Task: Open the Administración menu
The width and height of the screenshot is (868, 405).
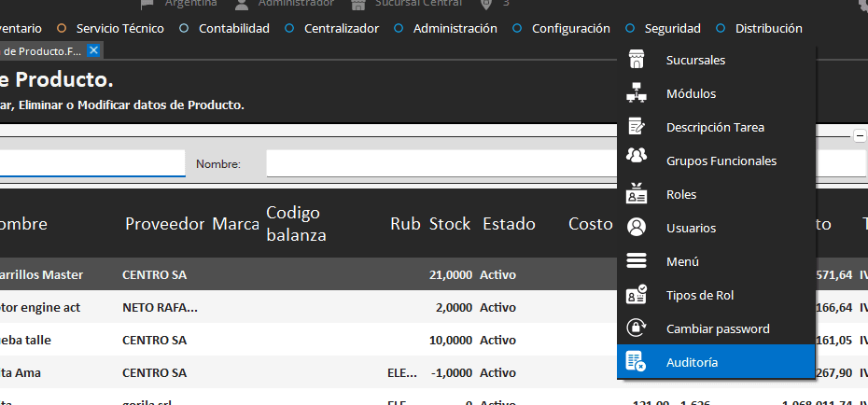Action: point(455,29)
